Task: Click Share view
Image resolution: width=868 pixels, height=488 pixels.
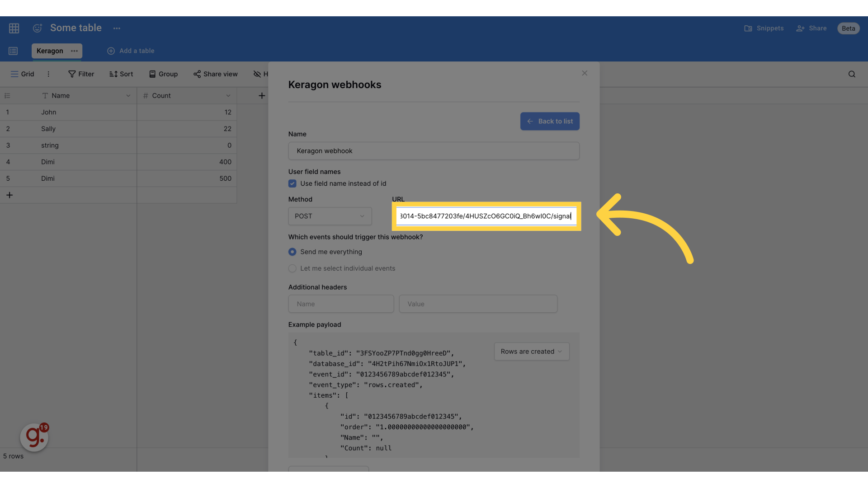Action: click(215, 74)
